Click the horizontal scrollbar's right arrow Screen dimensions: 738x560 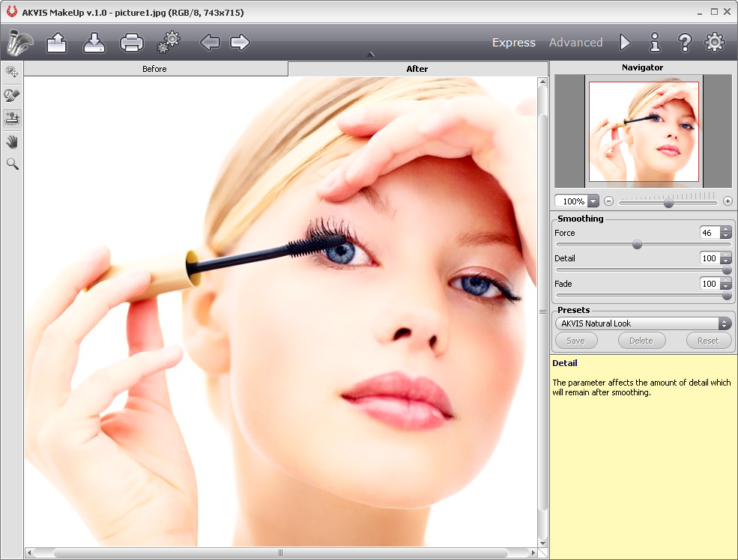[x=533, y=553]
